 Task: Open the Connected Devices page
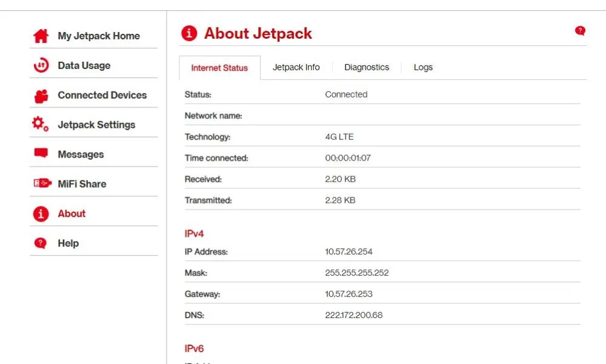[x=102, y=95]
